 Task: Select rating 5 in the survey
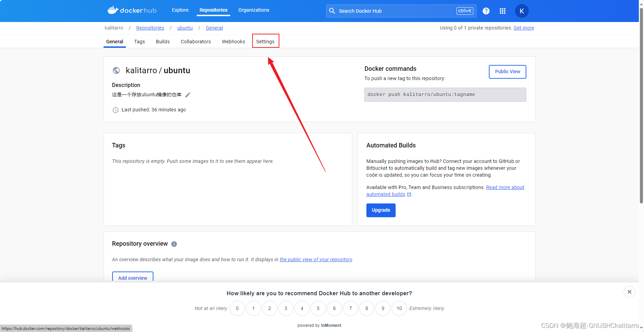coord(318,308)
